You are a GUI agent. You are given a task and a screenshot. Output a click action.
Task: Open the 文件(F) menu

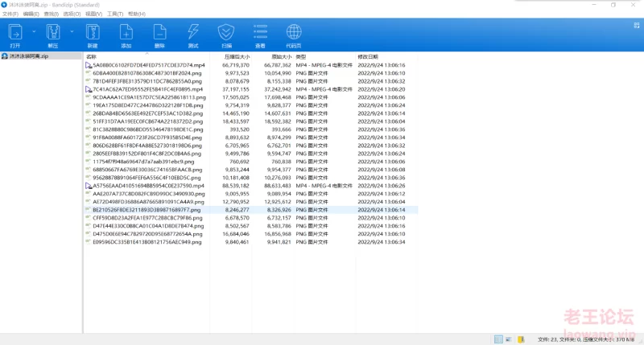(10, 14)
